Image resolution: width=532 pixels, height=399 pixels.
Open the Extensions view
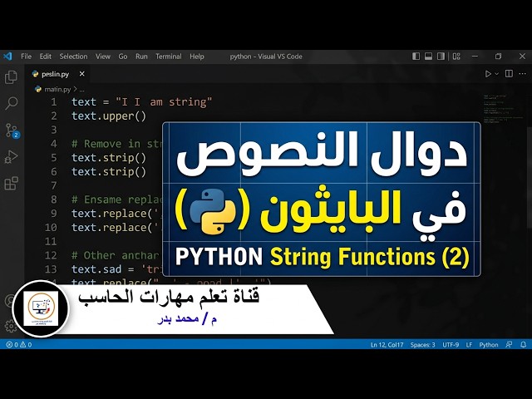coord(11,184)
